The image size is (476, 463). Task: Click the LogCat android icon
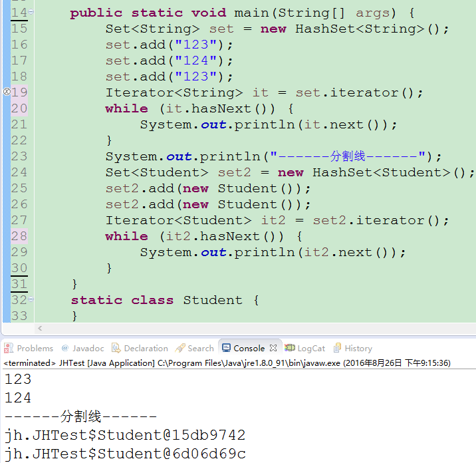click(290, 347)
